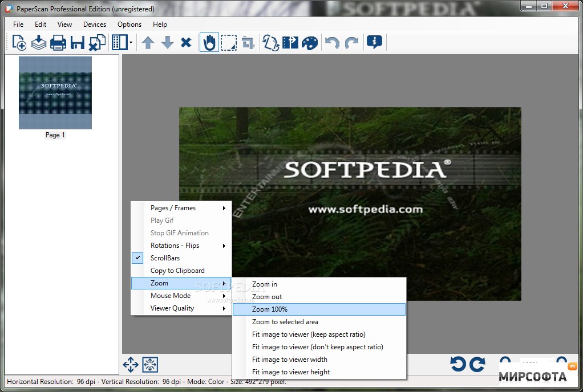Click the rotate counterclockwise icon near bottom right
The width and height of the screenshot is (583, 392).
pyautogui.click(x=461, y=364)
